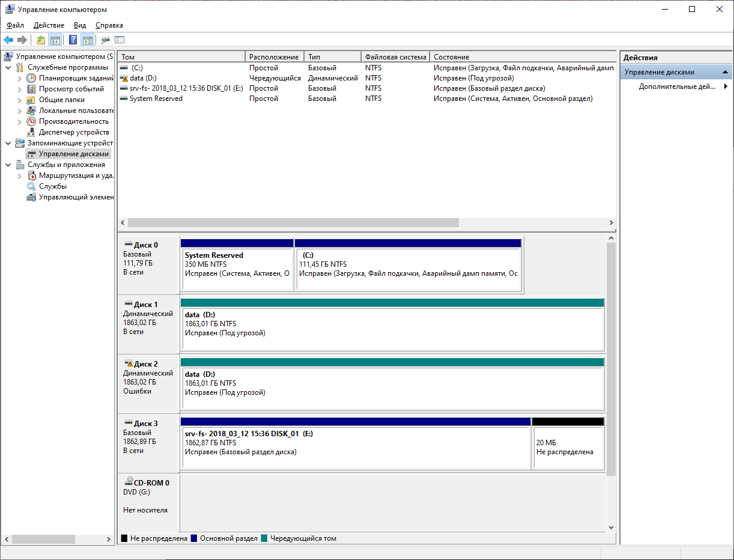Collapse the Запоминающие устройства branch arrow

[8, 143]
